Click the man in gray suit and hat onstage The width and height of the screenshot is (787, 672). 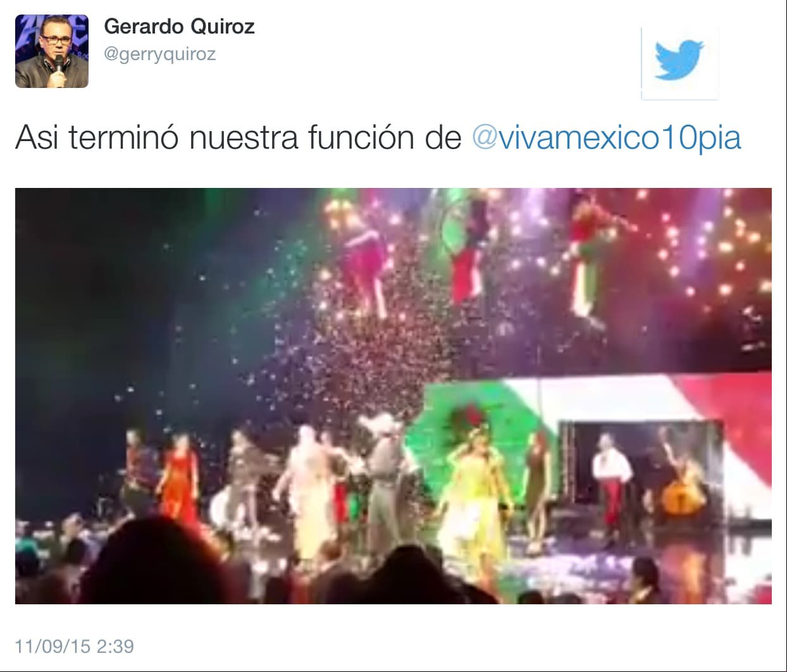383,475
